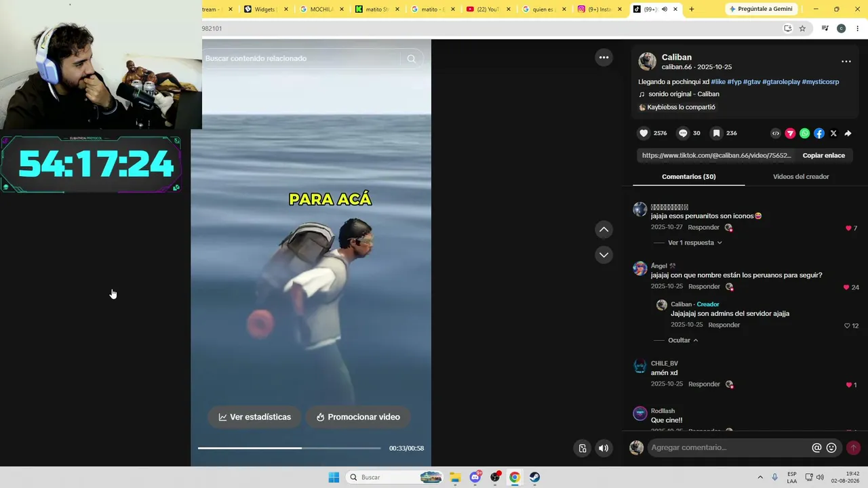Open a new browser tab
This screenshot has height=488, width=868.
[692, 9]
